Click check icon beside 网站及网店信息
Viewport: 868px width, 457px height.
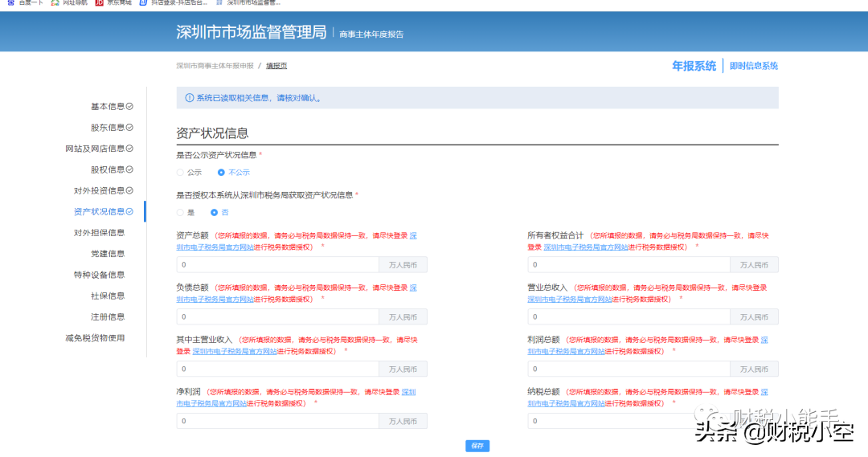click(129, 149)
